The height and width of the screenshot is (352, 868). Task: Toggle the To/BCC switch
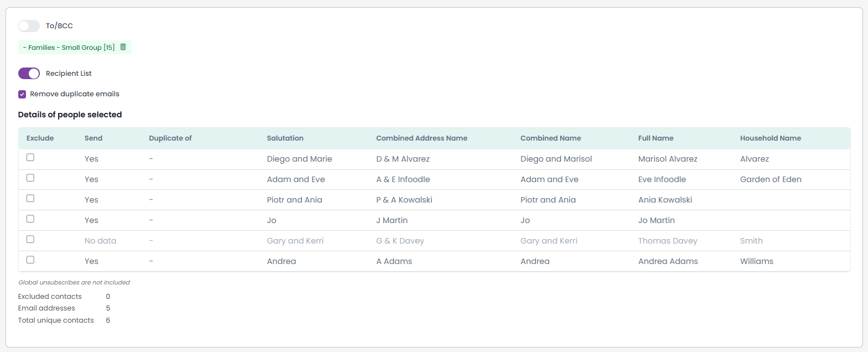click(29, 26)
